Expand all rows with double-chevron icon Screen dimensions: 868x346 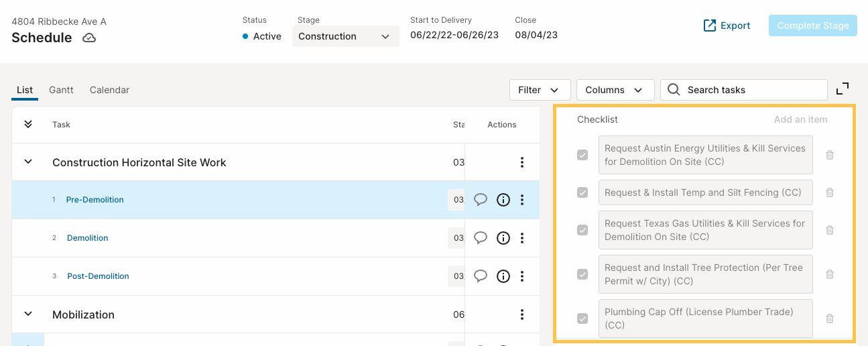pos(28,124)
